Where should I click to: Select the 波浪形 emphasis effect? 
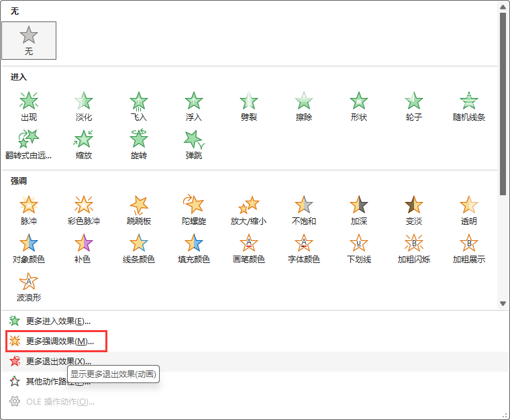[x=29, y=287]
